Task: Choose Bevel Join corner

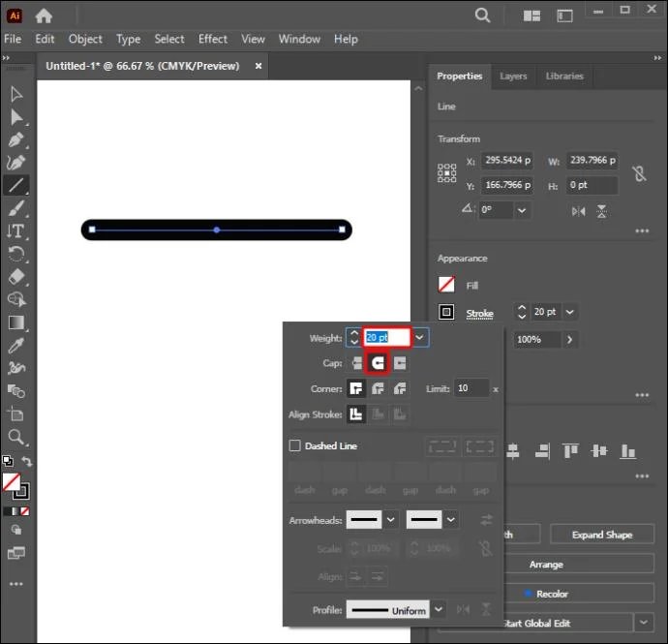Action: [x=400, y=388]
